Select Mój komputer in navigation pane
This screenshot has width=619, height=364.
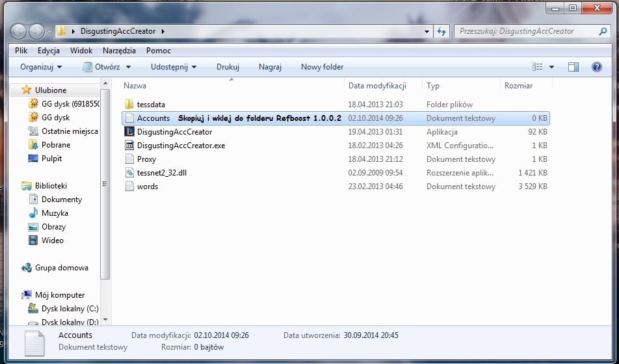click(60, 295)
